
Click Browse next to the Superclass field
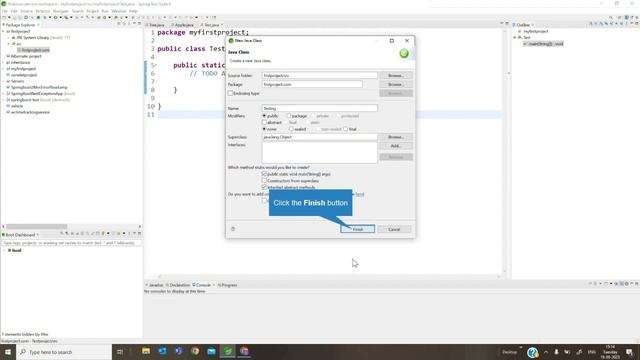click(x=396, y=137)
